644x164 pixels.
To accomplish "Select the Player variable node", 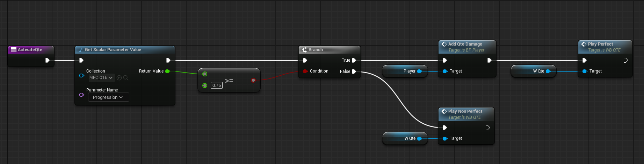I will (405, 71).
